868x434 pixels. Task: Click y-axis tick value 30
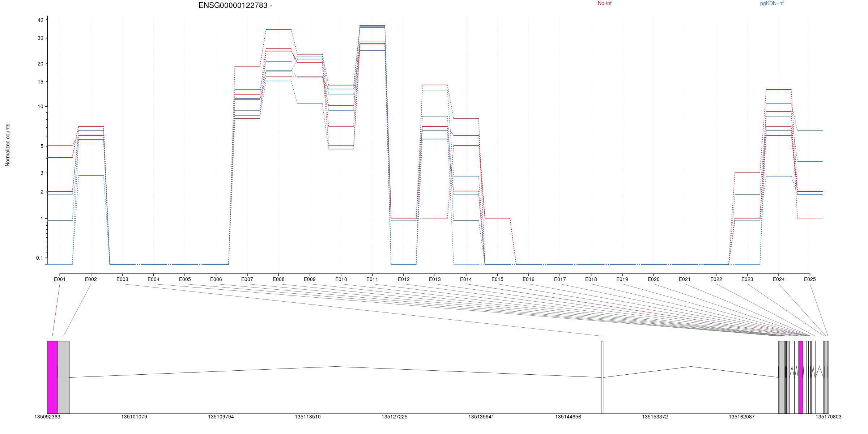(40, 38)
